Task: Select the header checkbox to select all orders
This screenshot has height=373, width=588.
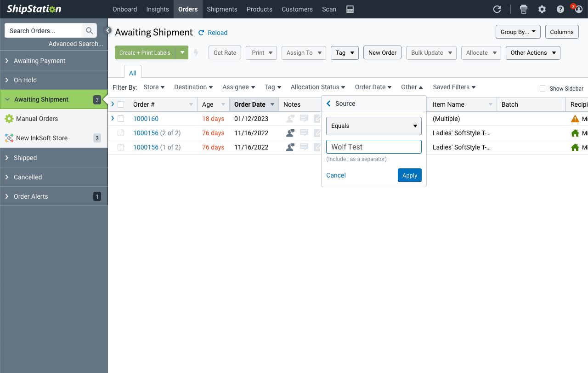Action: 121,104
